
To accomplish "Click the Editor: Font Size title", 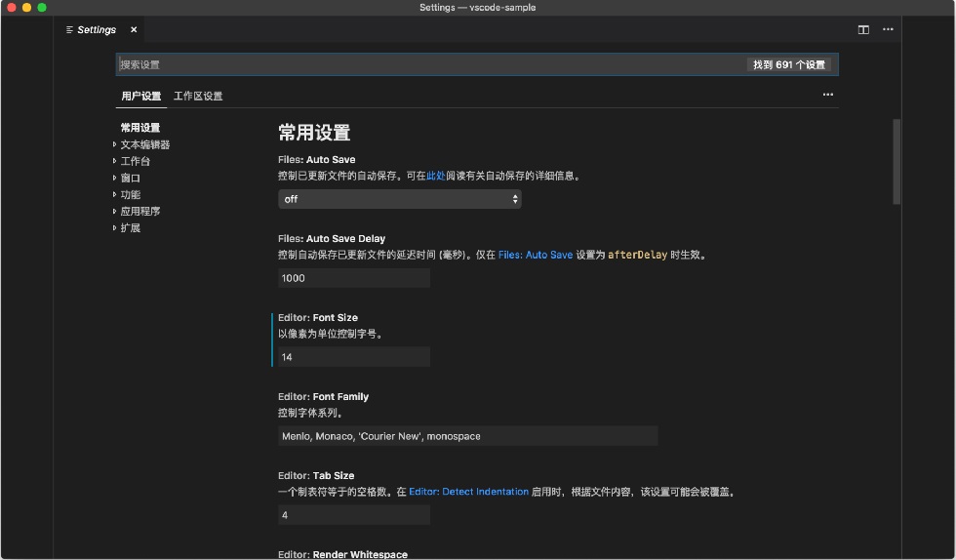I will coord(318,318).
